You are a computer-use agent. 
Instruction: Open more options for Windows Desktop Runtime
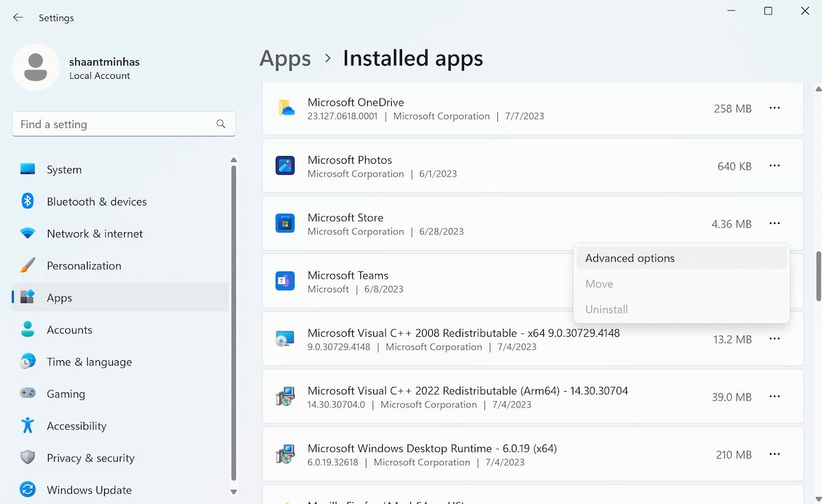(x=774, y=454)
